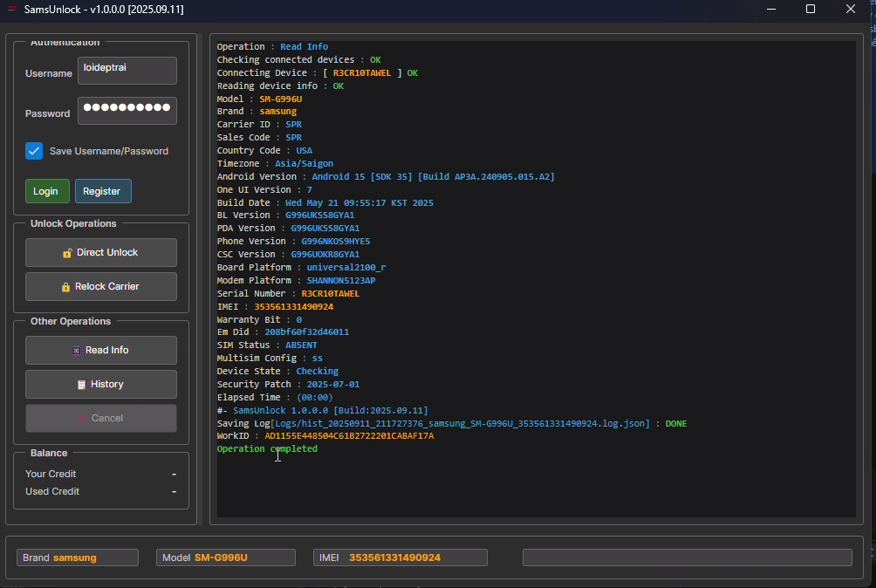The width and height of the screenshot is (876, 588).
Task: Minimize the SamsUnlock window
Action: tap(771, 9)
